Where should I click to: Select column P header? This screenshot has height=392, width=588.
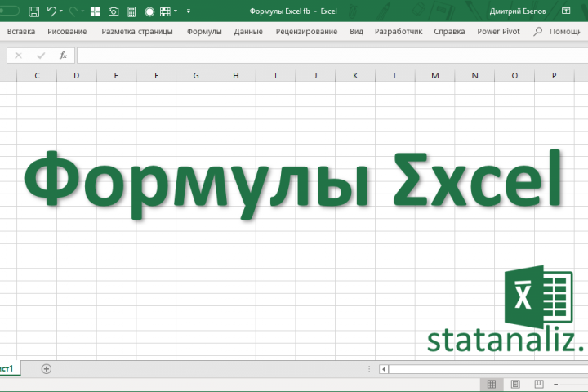click(555, 76)
